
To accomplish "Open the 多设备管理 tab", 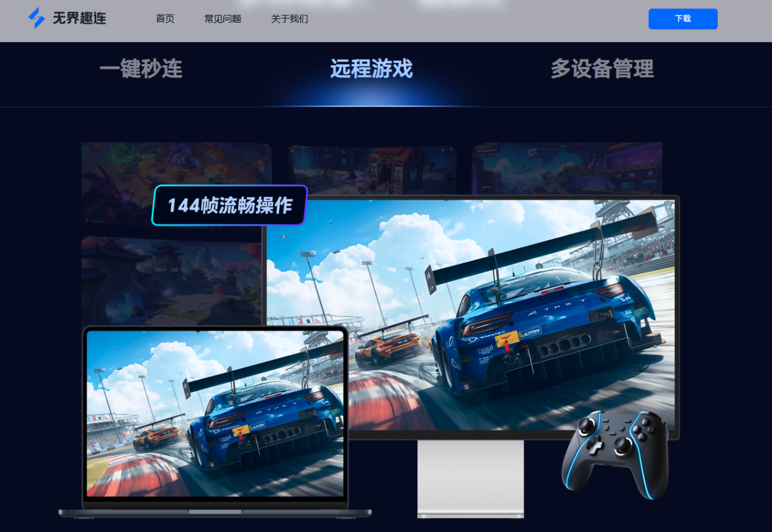I will [602, 69].
